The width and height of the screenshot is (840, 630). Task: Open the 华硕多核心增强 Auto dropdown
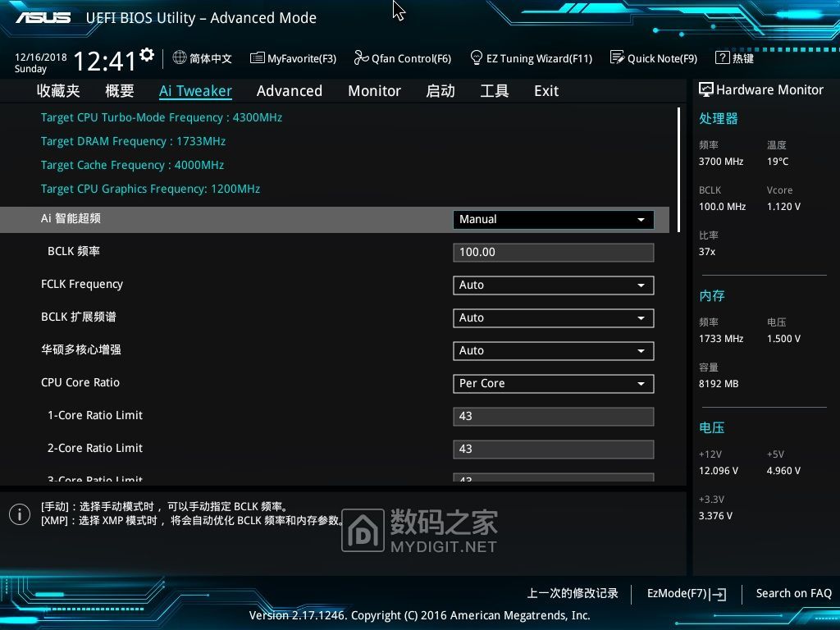click(552, 350)
